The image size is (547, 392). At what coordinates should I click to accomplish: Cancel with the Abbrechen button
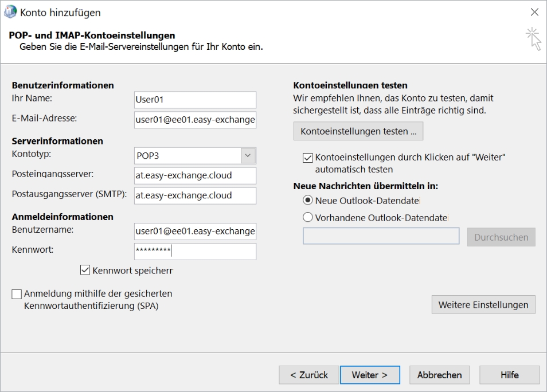tap(440, 375)
